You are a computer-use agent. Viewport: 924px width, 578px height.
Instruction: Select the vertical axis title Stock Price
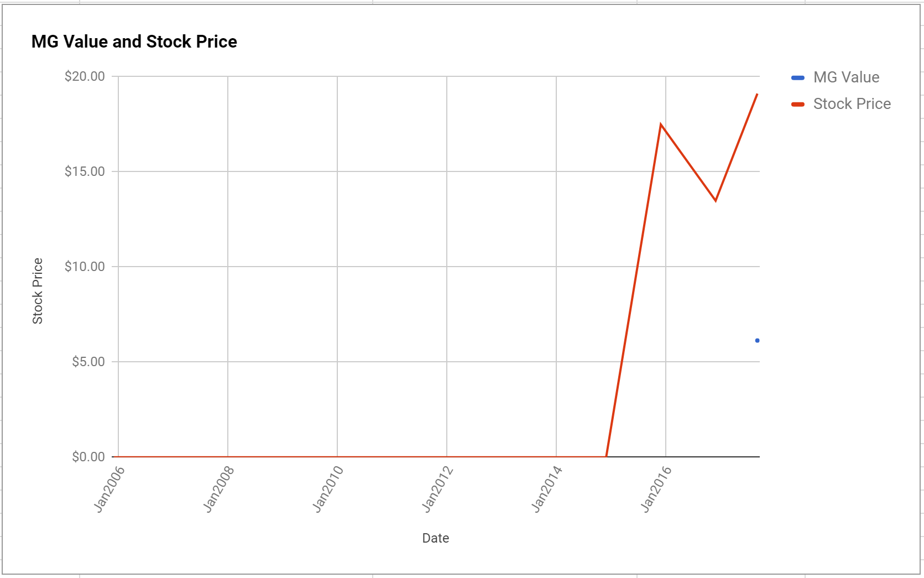pyautogui.click(x=38, y=291)
